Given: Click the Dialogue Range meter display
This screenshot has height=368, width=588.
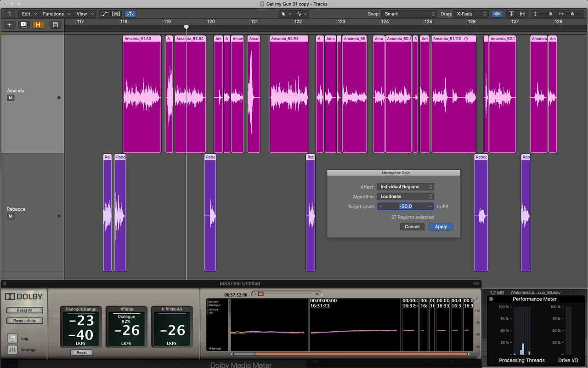Looking at the screenshot, I should tap(81, 327).
